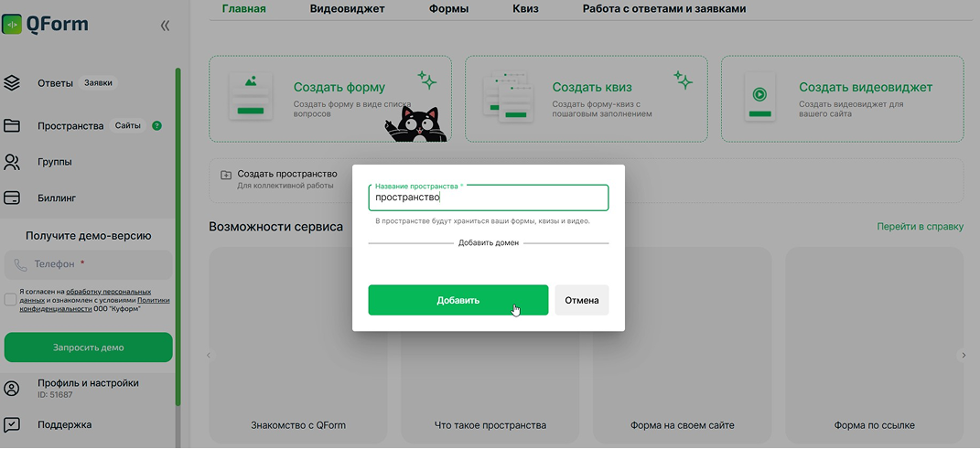Click the Название пространства input field
Screen dimensions: 980x449
pyautogui.click(x=488, y=198)
